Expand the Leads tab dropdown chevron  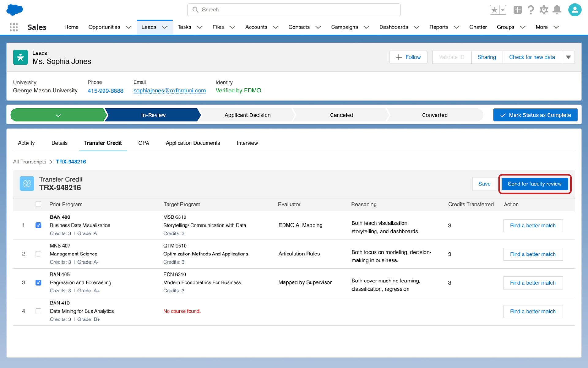click(165, 27)
